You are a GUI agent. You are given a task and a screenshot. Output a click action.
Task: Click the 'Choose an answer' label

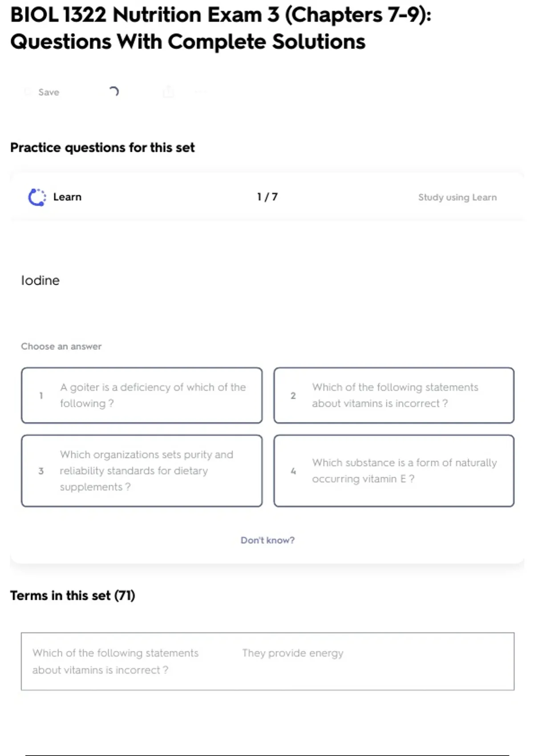pos(61,346)
